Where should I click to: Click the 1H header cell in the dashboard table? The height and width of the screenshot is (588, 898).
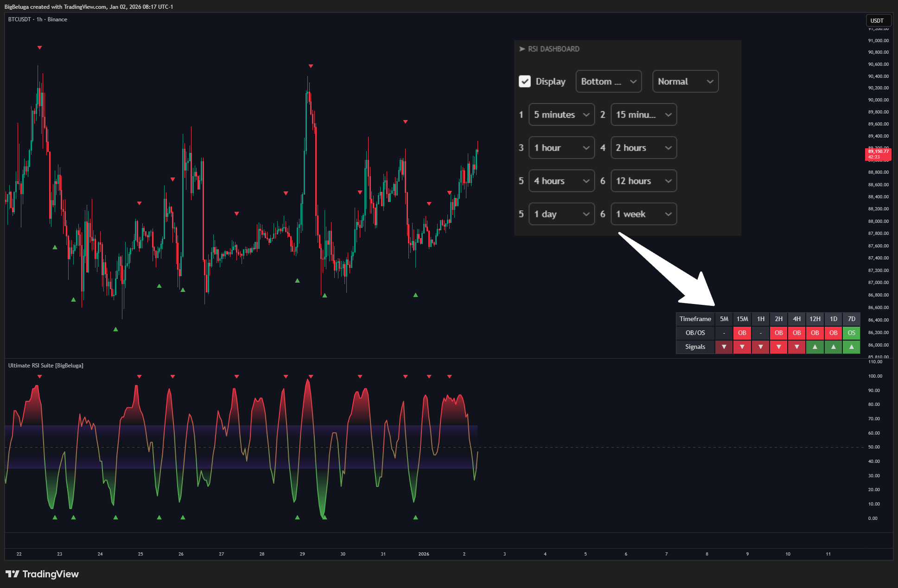760,319
